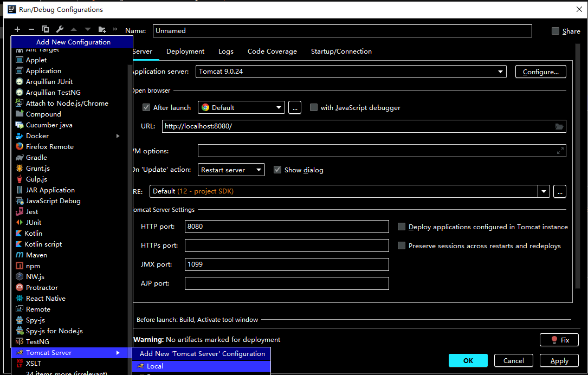Open the Application server Tomcat 9.0.24 dropdown

[x=351, y=72]
